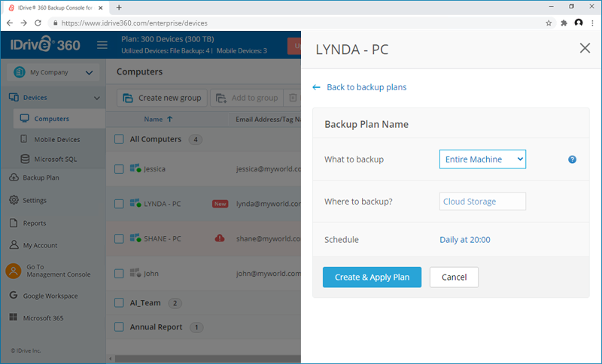Click Create & Apply Plan button
602x364 pixels.
[x=372, y=277]
